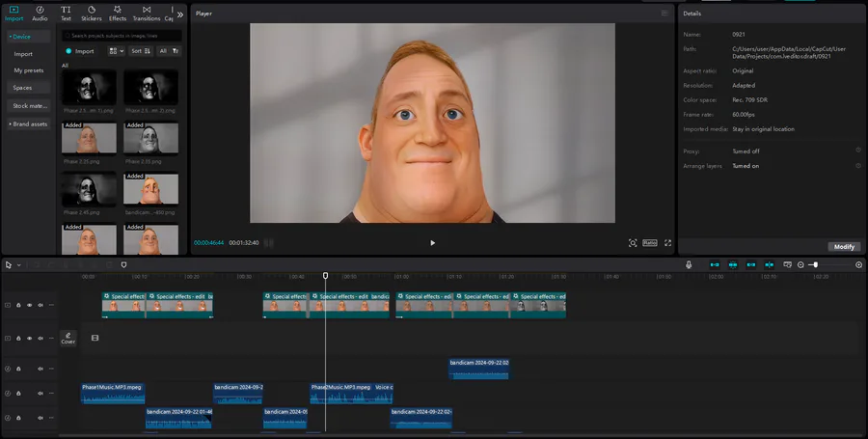Lock the top Special effects video track
Image resolution: width=868 pixels, height=439 pixels.
coord(18,305)
